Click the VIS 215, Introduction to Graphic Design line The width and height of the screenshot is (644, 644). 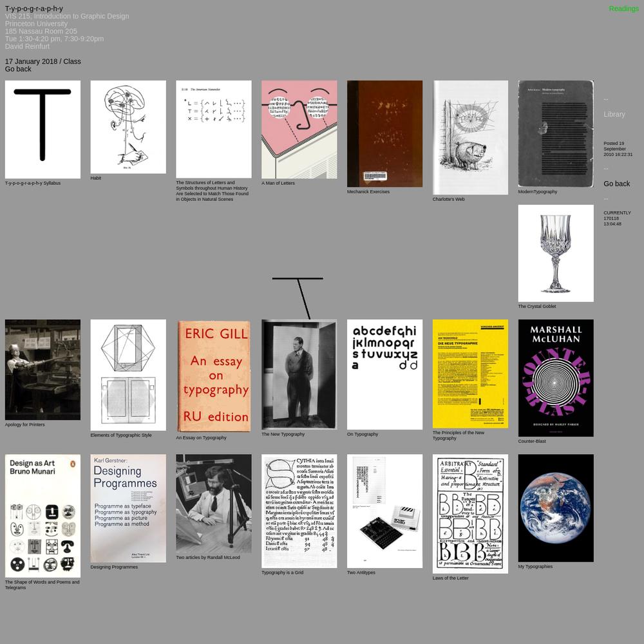(67, 16)
